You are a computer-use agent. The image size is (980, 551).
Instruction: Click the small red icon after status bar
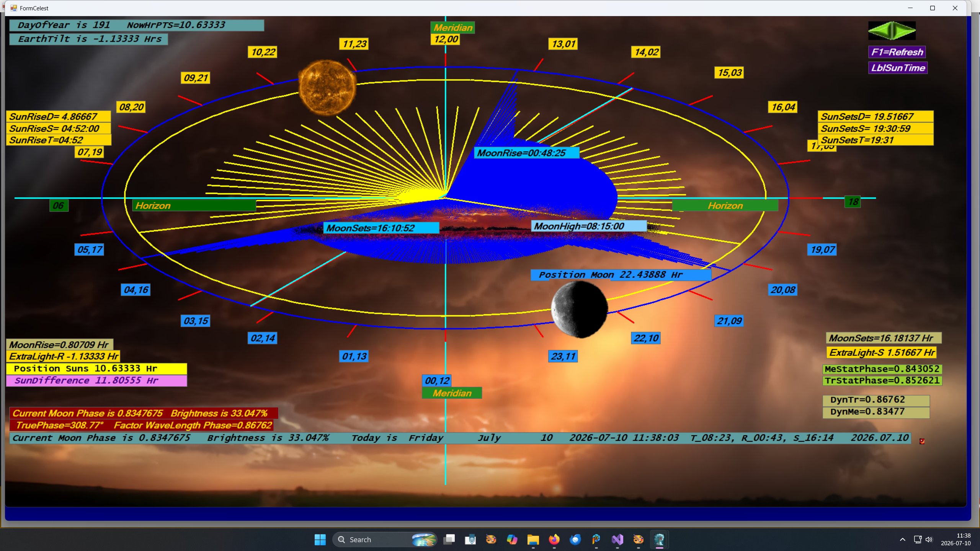[x=922, y=441]
